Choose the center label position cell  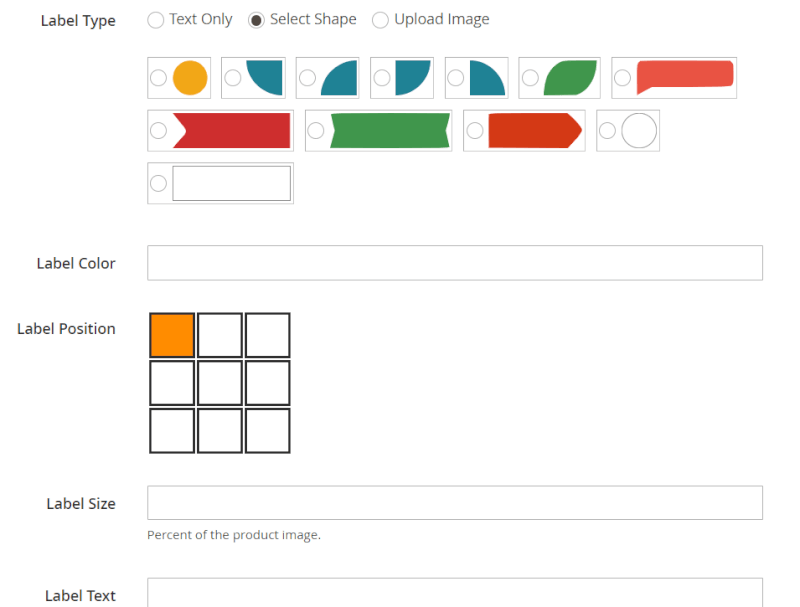[219, 383]
